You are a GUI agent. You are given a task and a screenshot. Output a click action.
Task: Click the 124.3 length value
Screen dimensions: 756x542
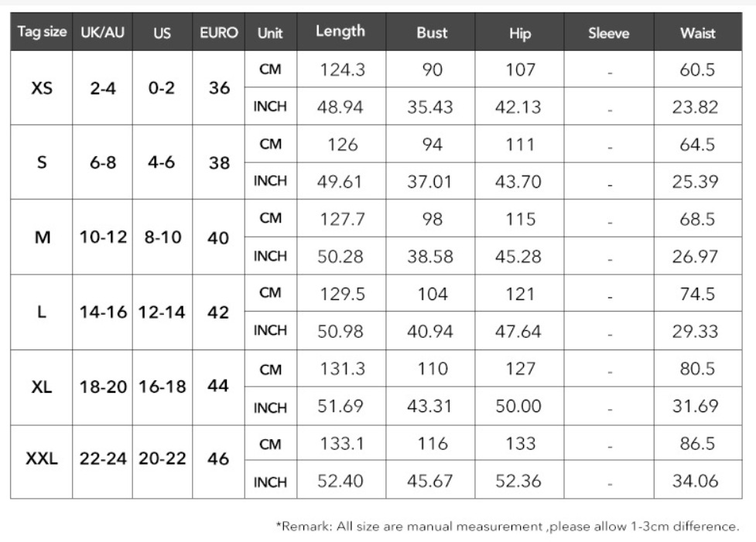click(x=342, y=70)
